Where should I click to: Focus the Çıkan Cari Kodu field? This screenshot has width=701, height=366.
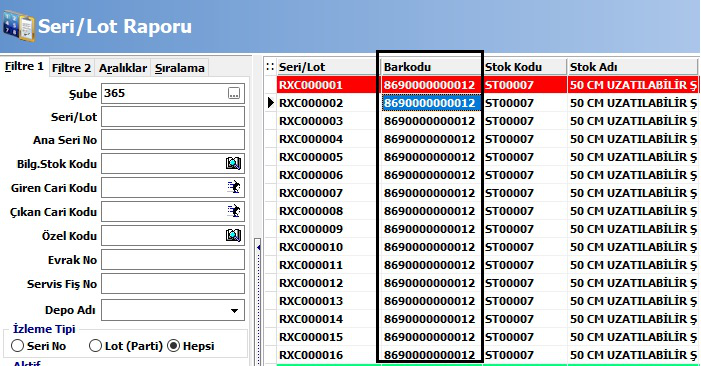click(173, 211)
